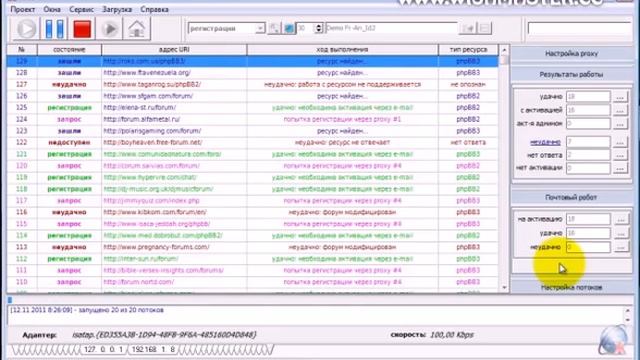Click the thread count spinner arrows

point(319,28)
